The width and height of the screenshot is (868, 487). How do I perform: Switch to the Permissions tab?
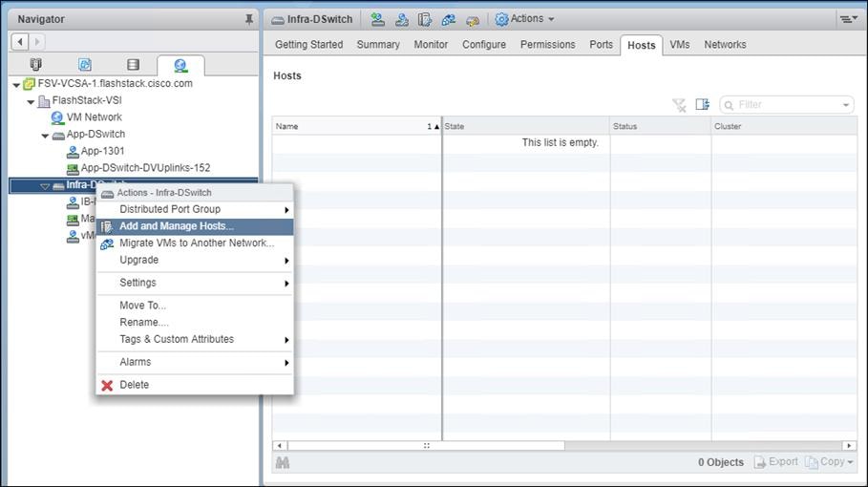(547, 44)
